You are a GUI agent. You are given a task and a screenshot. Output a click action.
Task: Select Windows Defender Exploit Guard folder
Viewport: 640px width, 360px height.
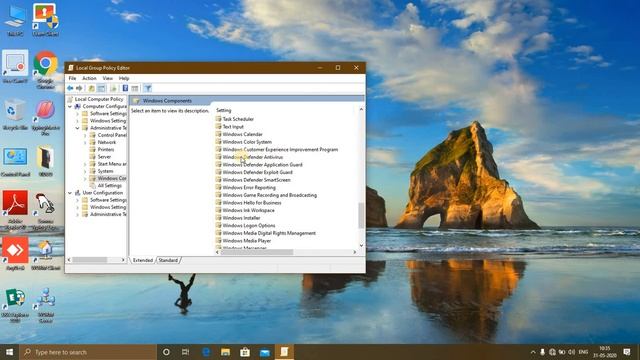[258, 172]
